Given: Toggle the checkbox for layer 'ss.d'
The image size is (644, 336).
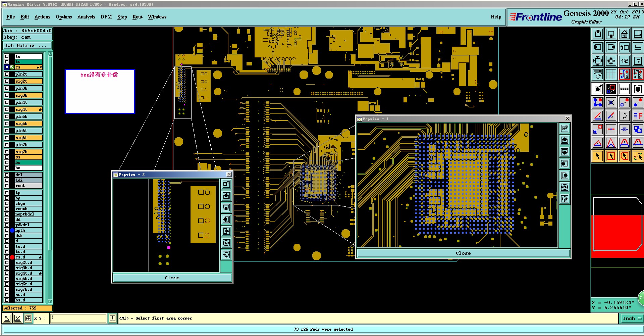Looking at the screenshot, I should [x=7, y=295].
